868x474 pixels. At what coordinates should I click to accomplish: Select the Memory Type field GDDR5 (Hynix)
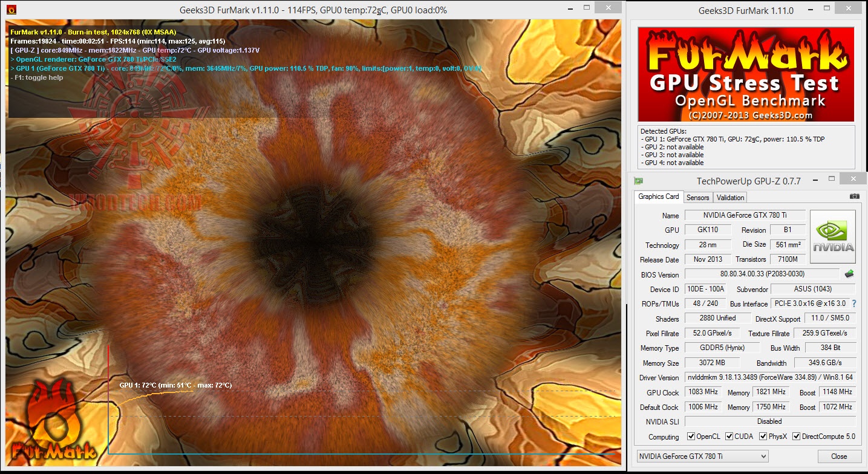723,348
